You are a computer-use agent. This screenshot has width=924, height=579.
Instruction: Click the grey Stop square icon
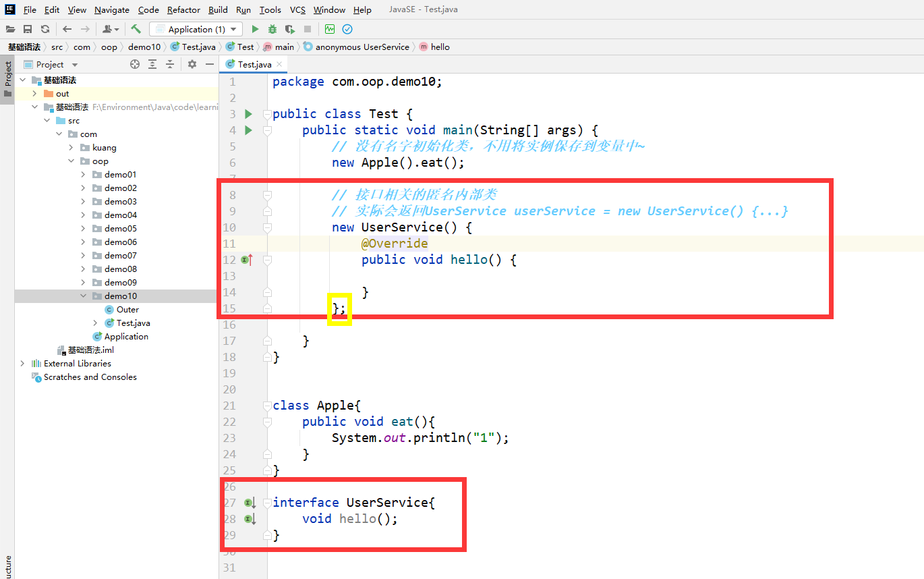click(308, 29)
